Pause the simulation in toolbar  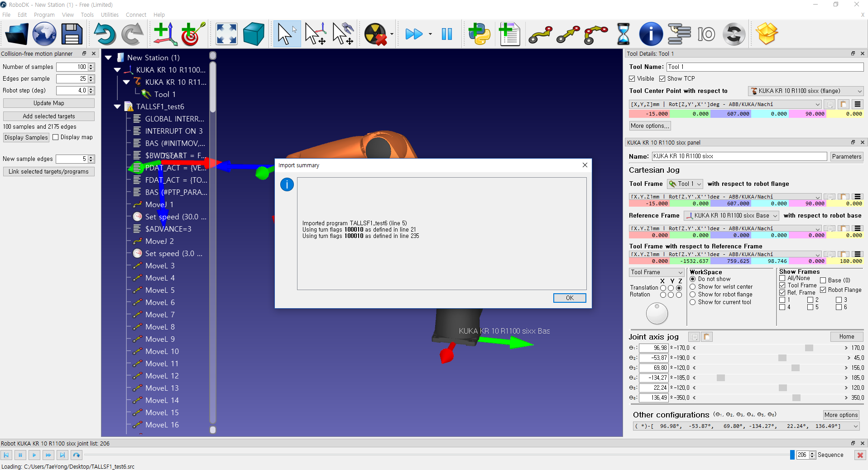point(446,34)
